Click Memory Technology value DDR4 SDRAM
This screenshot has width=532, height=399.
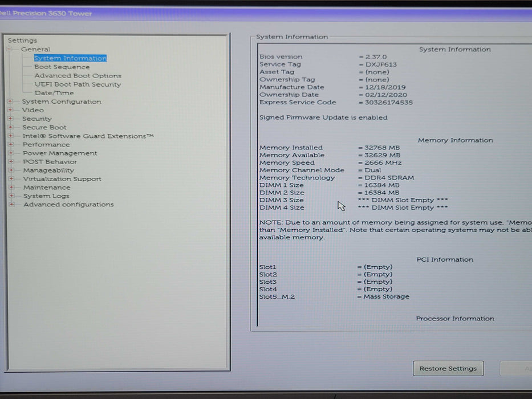pyautogui.click(x=389, y=177)
